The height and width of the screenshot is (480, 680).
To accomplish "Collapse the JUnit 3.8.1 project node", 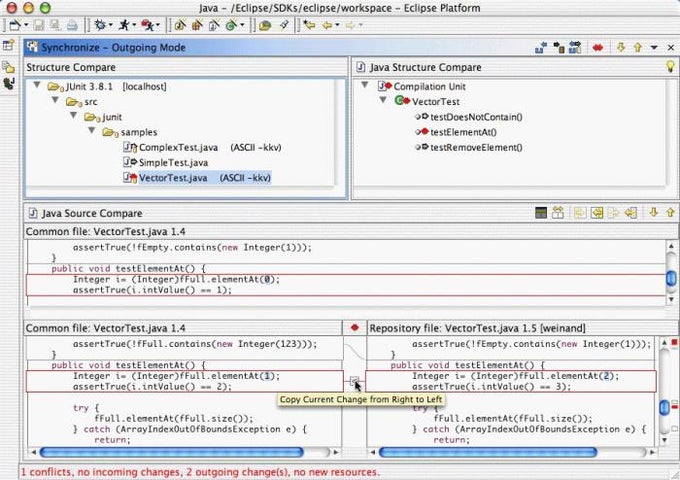I will click(x=37, y=85).
